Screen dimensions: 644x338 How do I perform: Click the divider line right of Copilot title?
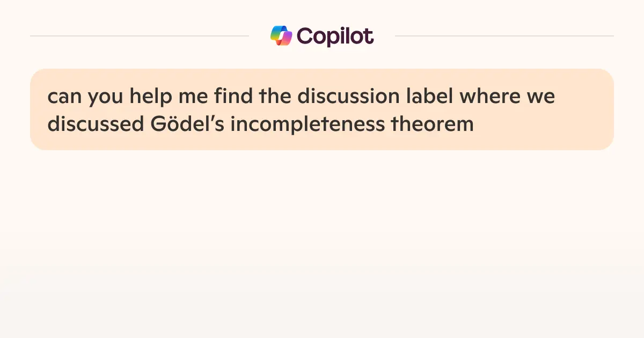[x=504, y=36]
